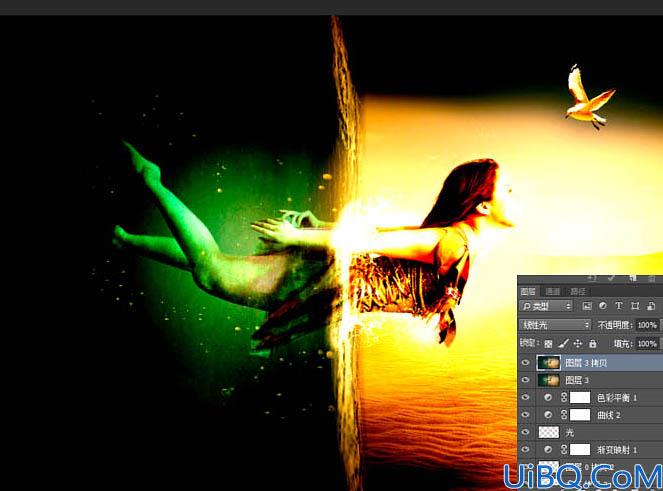Image resolution: width=663 pixels, height=491 pixels.
Task: Toggle visibility of 色彩平衡 1 layer
Action: pyautogui.click(x=526, y=398)
